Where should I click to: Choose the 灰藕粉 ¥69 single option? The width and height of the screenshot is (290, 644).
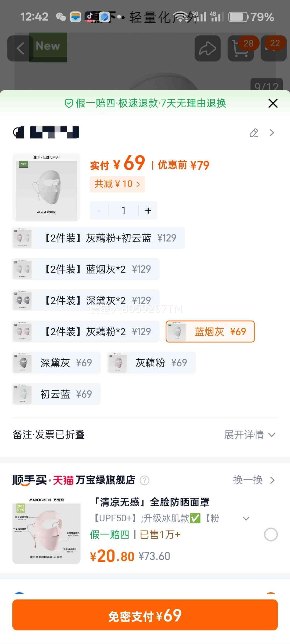click(x=151, y=363)
